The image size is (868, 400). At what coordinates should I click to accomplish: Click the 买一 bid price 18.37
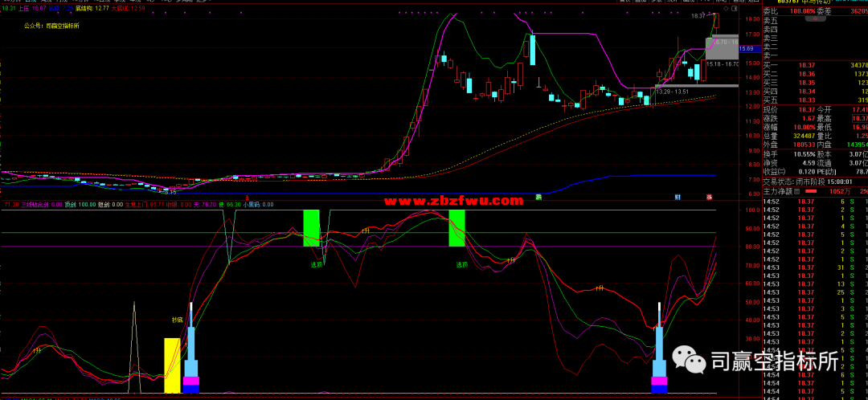tap(805, 65)
